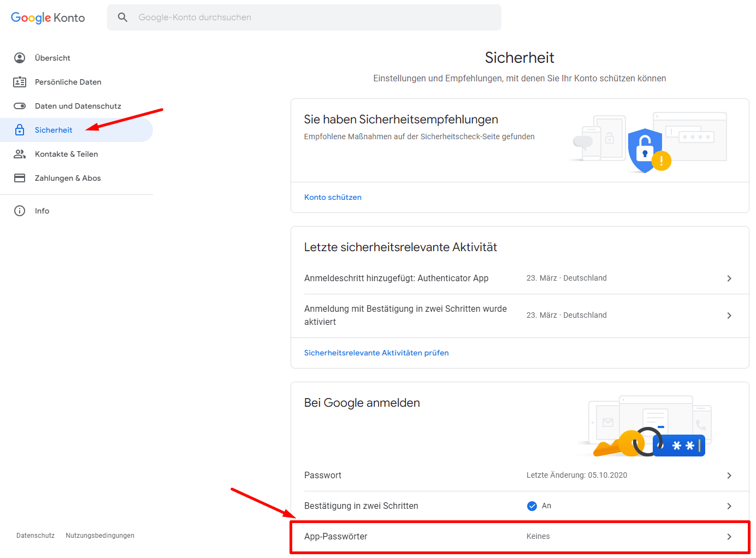Image resolution: width=756 pixels, height=558 pixels.
Task: Expand the Passwort row arrow
Action: click(x=729, y=476)
